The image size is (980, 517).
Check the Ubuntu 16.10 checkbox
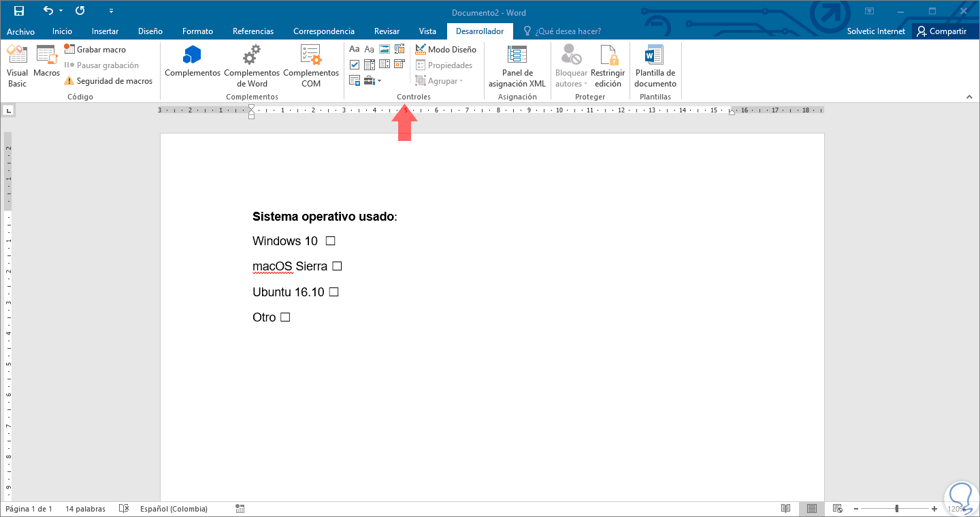tap(333, 292)
